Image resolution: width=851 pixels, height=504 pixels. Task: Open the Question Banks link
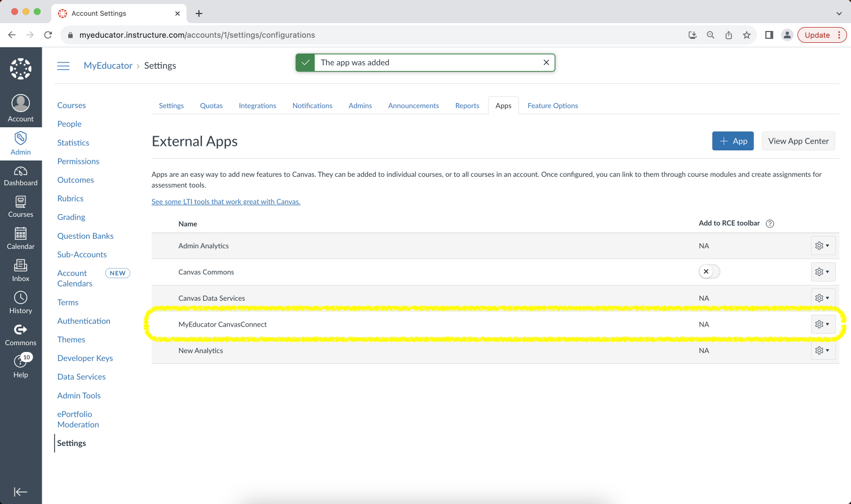click(85, 236)
